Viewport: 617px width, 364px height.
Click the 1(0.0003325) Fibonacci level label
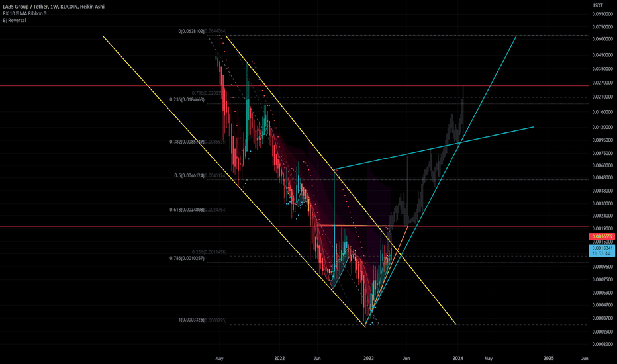(x=191, y=320)
